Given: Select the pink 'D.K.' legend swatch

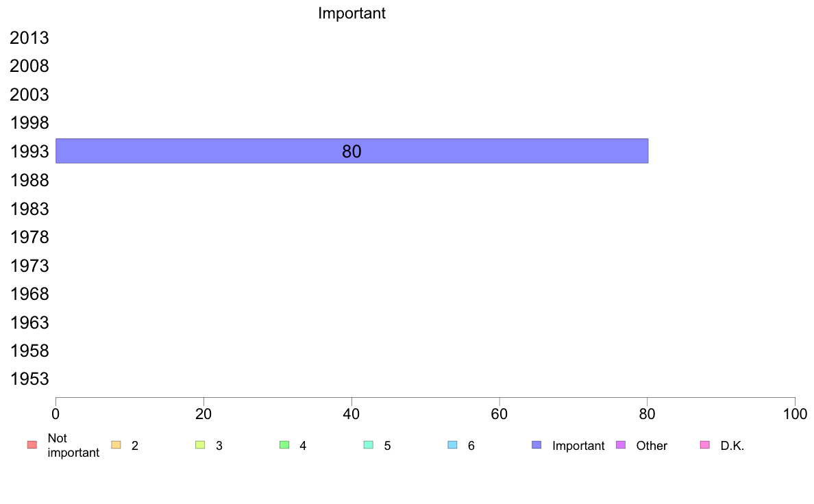Looking at the screenshot, I should pyautogui.click(x=705, y=445).
